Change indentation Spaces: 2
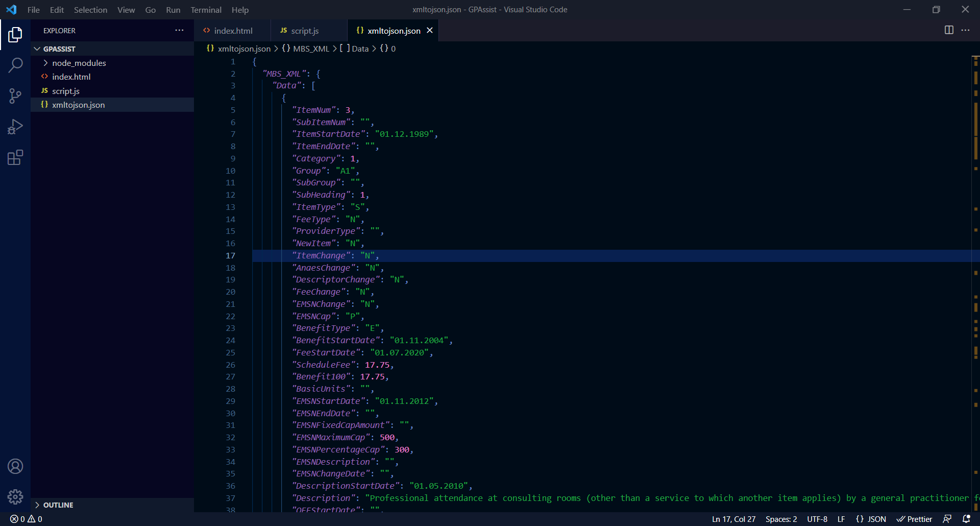 781,519
